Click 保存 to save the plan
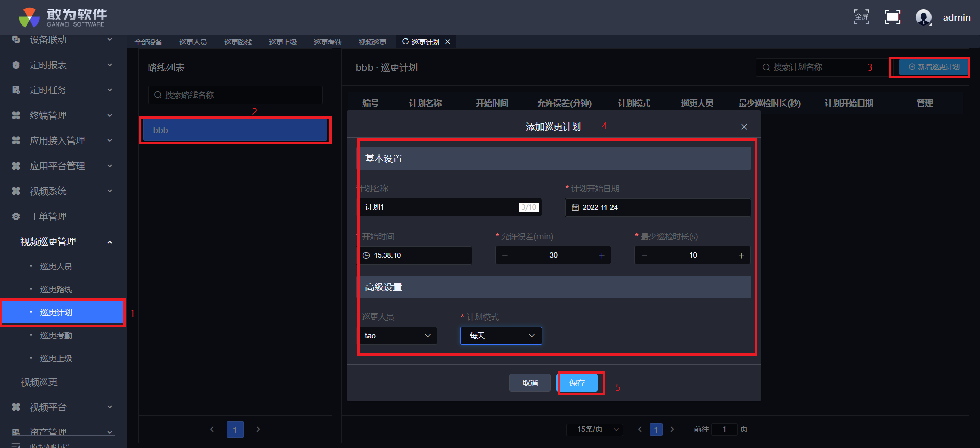 click(x=577, y=383)
